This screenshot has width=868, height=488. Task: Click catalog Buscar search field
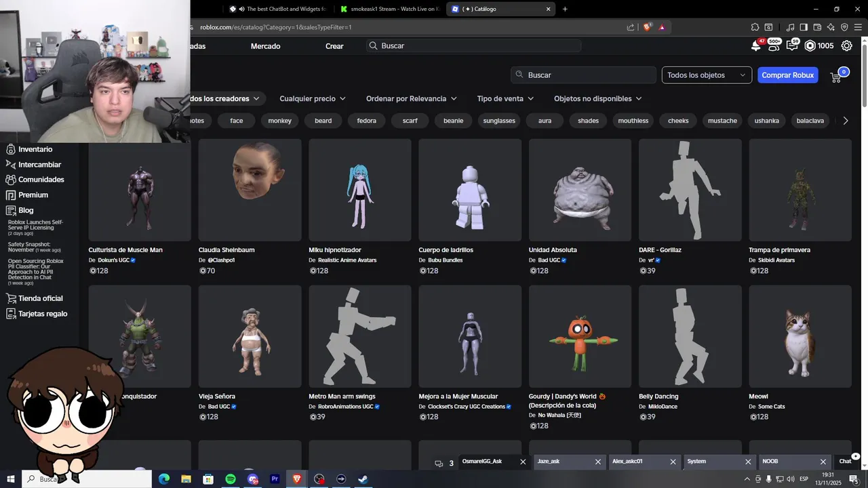(x=583, y=75)
